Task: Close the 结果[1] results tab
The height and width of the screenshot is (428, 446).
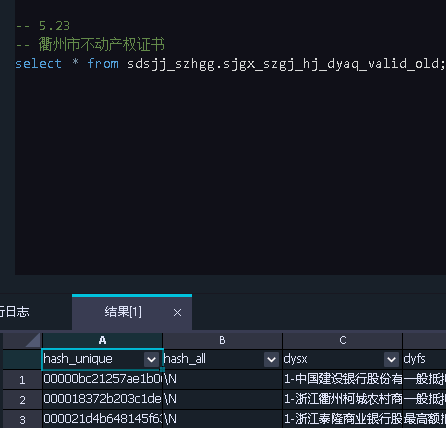Action: [177, 313]
